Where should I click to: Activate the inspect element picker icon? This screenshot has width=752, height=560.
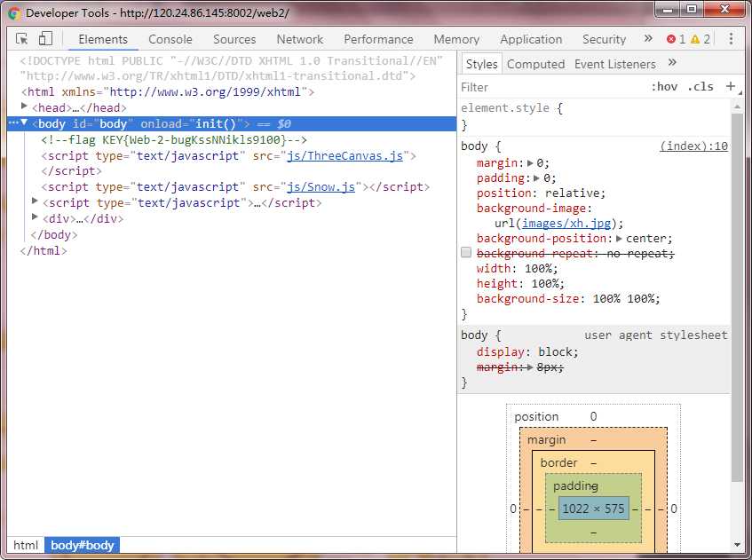(x=22, y=39)
